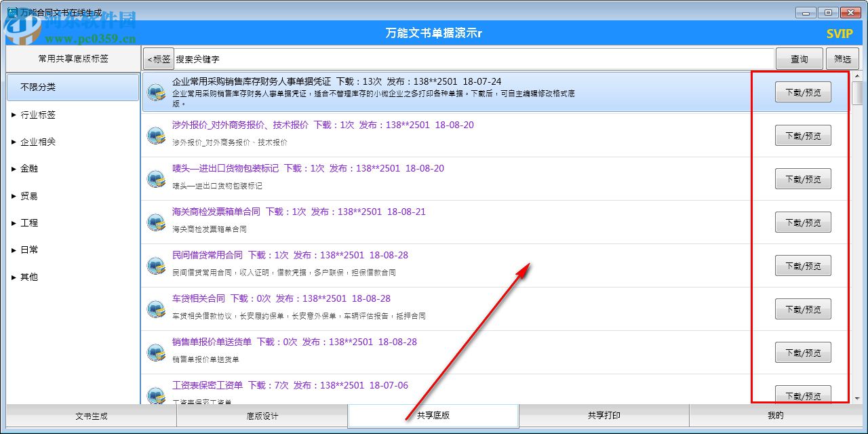Expand the 金融 category in sidebar

click(x=28, y=168)
